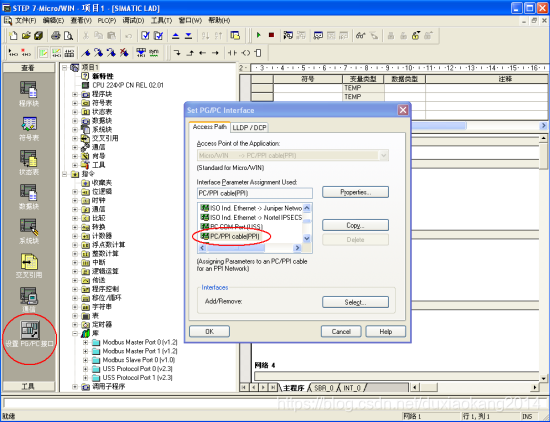The height and width of the screenshot is (422, 550).
Task: Open the 工具(T) menu
Action: point(161,20)
